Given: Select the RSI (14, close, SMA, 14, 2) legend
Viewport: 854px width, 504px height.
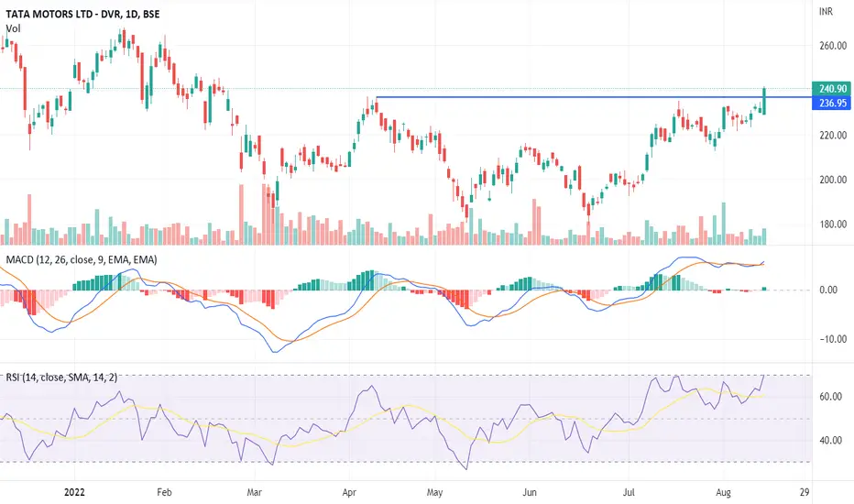Looking at the screenshot, I should coord(61,377).
